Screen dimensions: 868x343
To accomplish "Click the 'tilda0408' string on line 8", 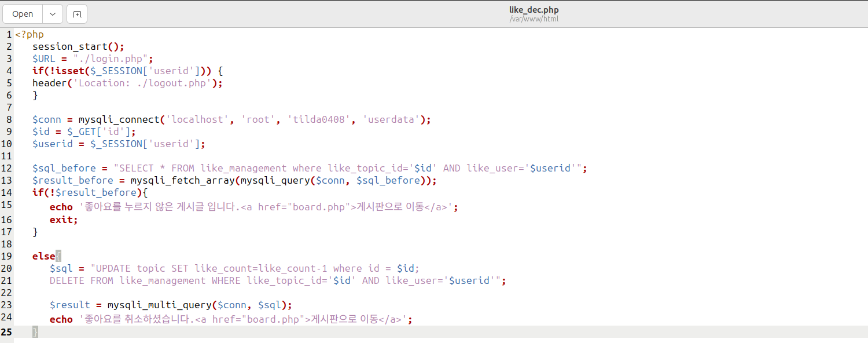I will pos(319,119).
